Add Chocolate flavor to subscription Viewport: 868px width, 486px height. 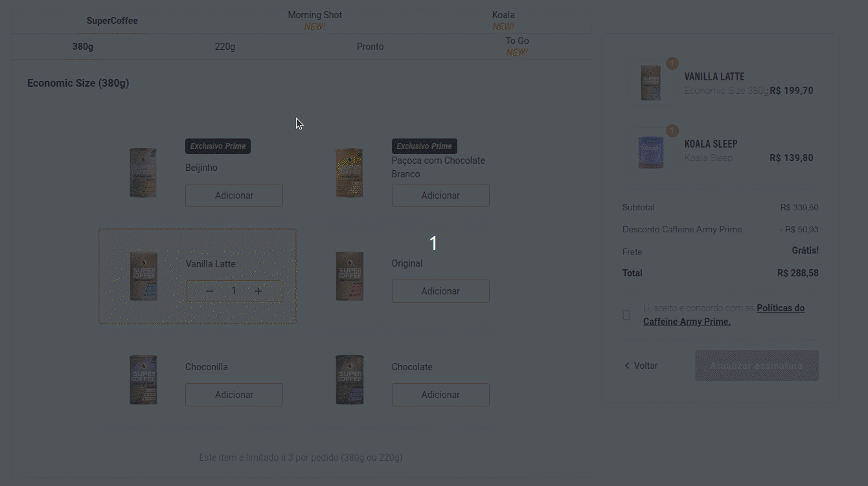click(x=440, y=395)
